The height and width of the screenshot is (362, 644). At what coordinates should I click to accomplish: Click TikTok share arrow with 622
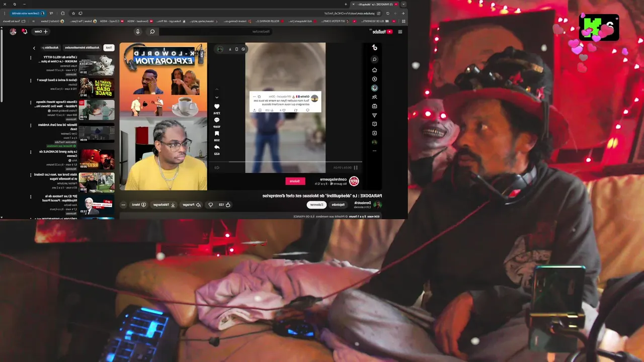[217, 147]
